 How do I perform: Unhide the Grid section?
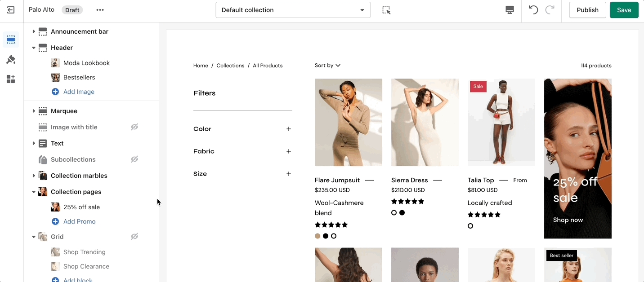coord(134,237)
